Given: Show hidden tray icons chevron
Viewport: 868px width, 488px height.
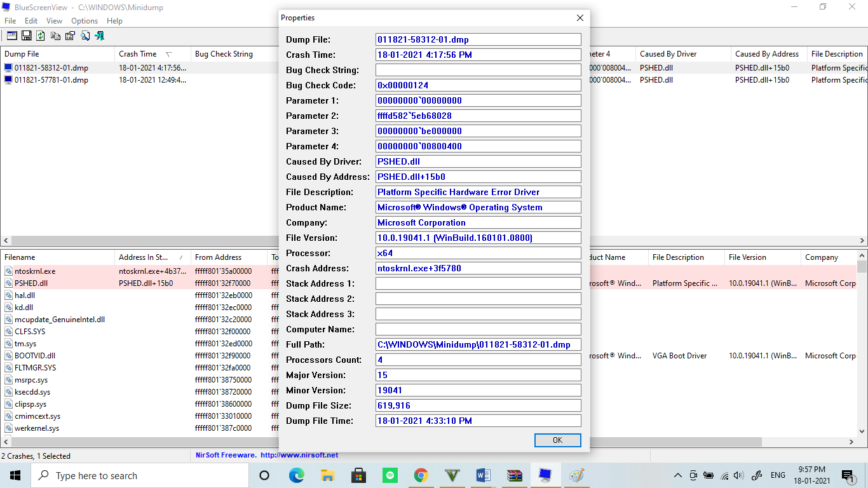Looking at the screenshot, I should pyautogui.click(x=678, y=475).
